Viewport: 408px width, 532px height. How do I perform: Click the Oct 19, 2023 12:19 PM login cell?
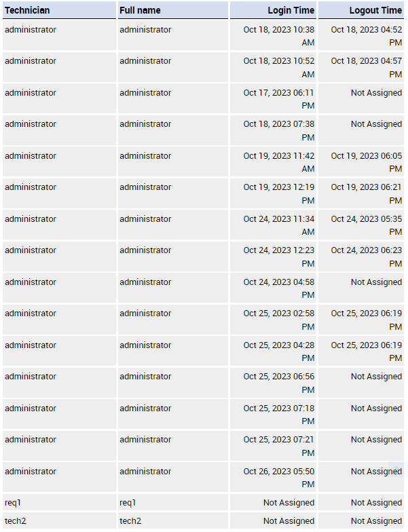tap(279, 193)
